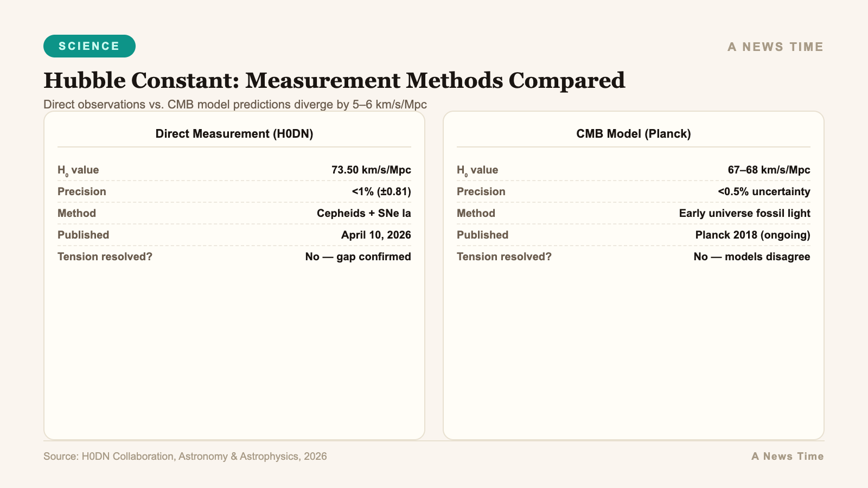The image size is (868, 488).
Task: Click the 73.50 km/s/Mpc value
Action: tap(372, 170)
